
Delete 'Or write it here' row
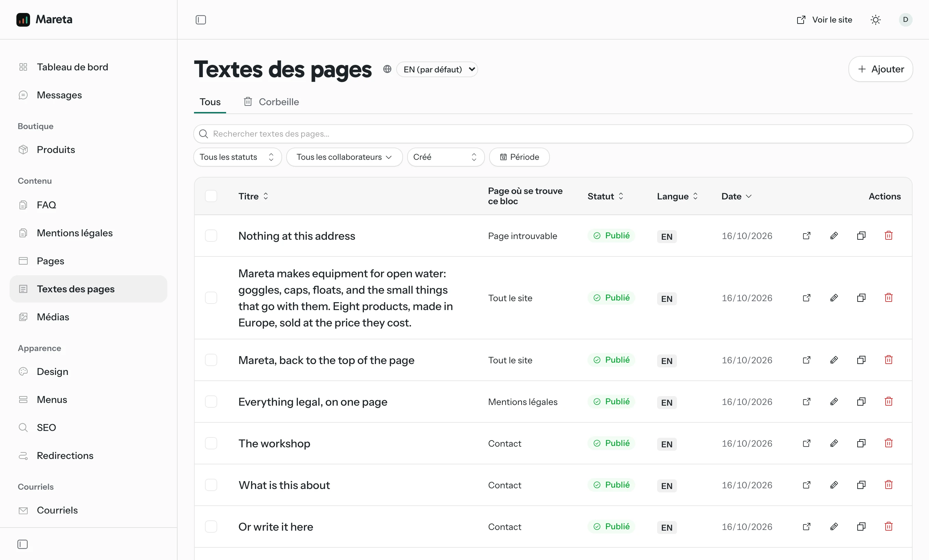[889, 527]
